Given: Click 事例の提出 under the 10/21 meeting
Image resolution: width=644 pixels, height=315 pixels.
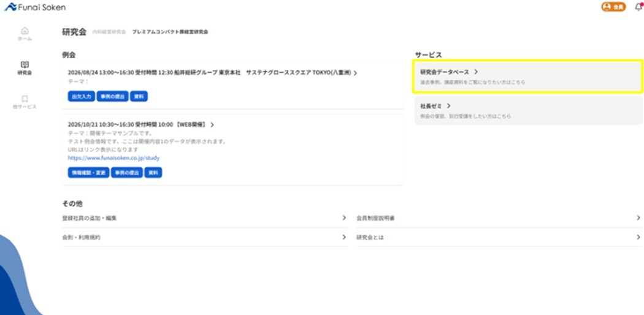Looking at the screenshot, I should [x=127, y=173].
